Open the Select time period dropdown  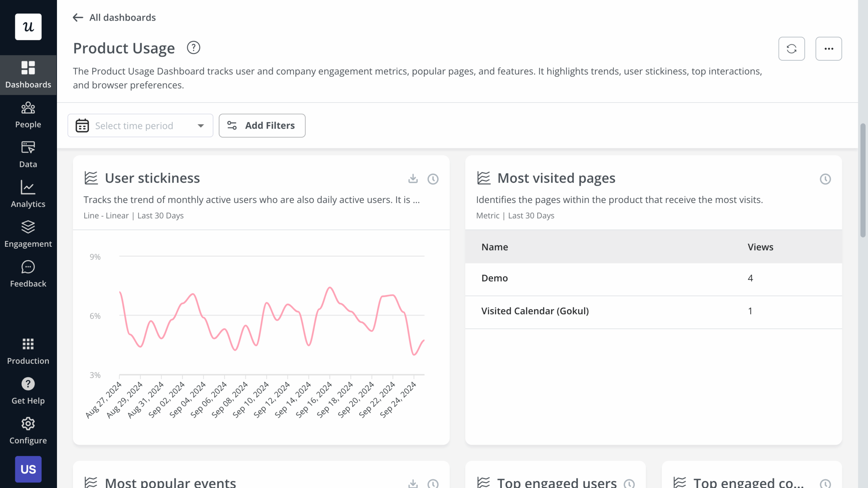coord(140,126)
